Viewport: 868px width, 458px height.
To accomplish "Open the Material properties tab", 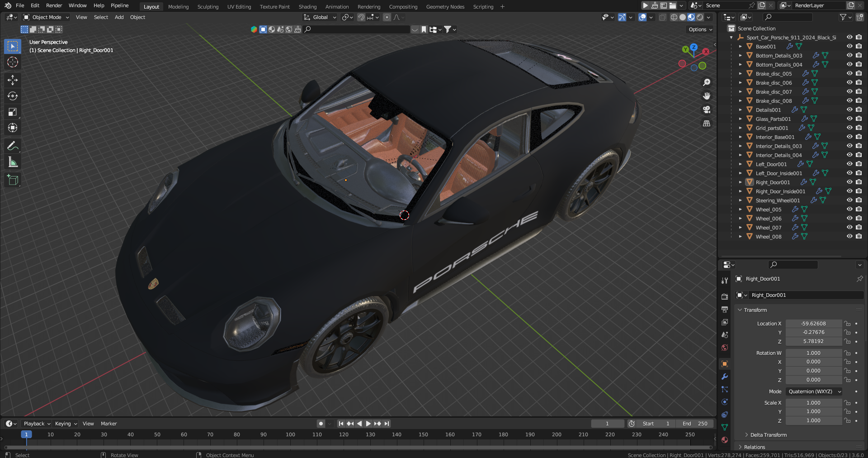I will pos(725,440).
